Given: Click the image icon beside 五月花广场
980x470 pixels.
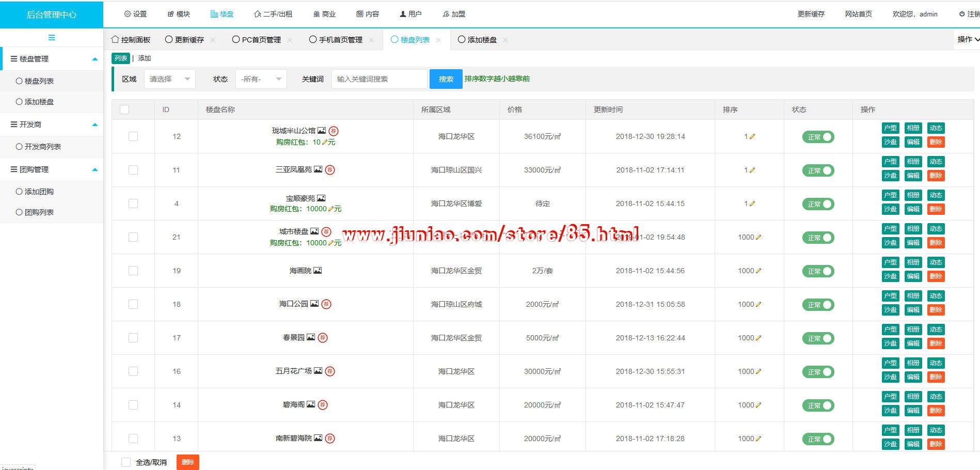Looking at the screenshot, I should [318, 371].
